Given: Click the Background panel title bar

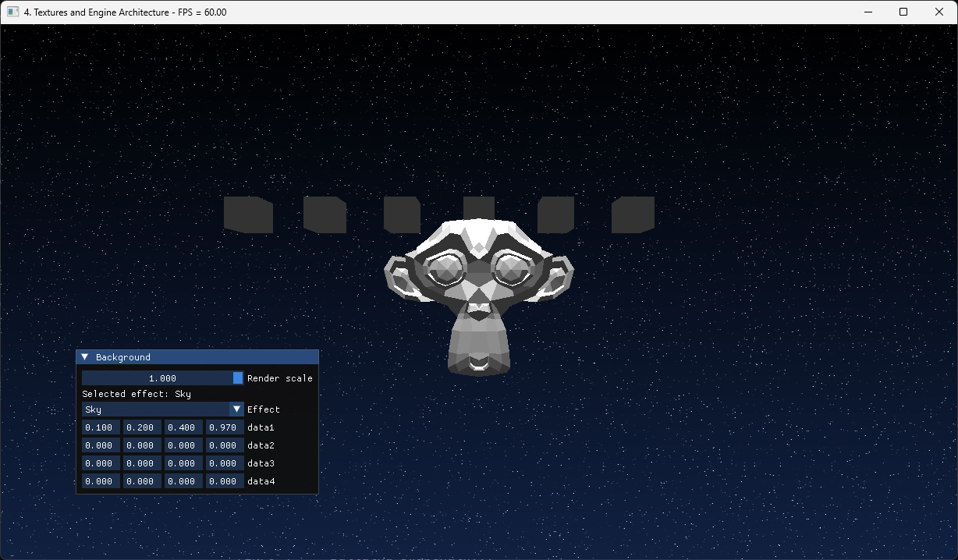Looking at the screenshot, I should (197, 357).
